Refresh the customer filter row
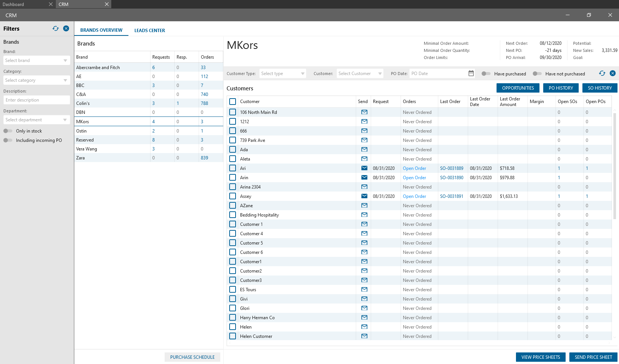This screenshot has height=364, width=619. [x=602, y=73]
